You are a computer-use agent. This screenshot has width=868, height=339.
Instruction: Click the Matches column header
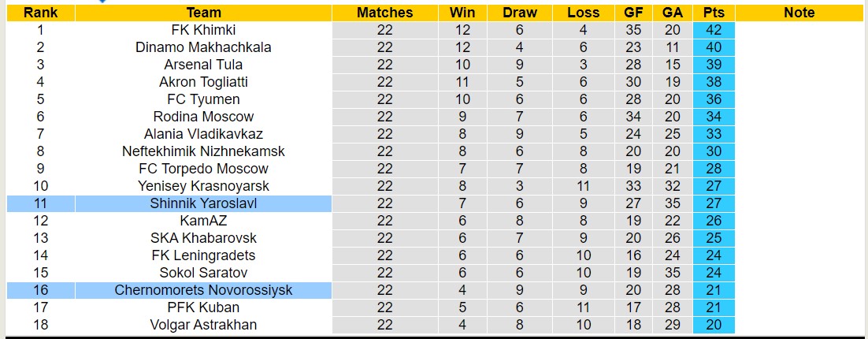tap(384, 13)
